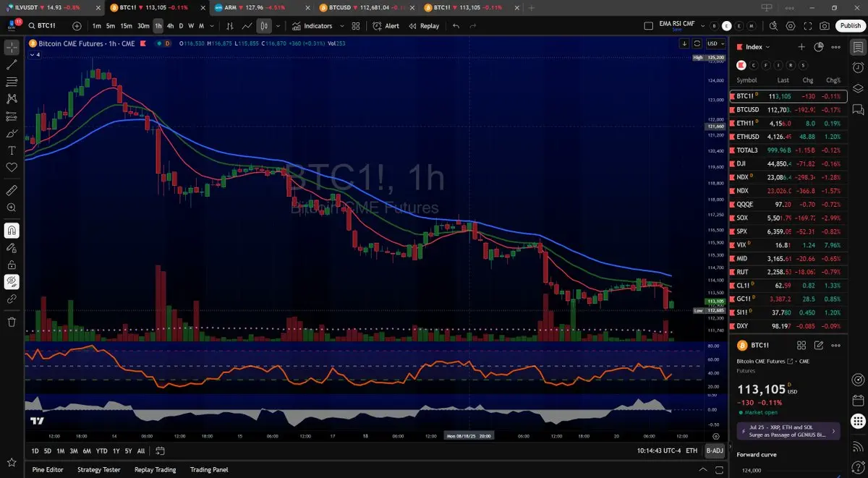
Task: Open the patterns drawing tool
Action: [x=12, y=98]
